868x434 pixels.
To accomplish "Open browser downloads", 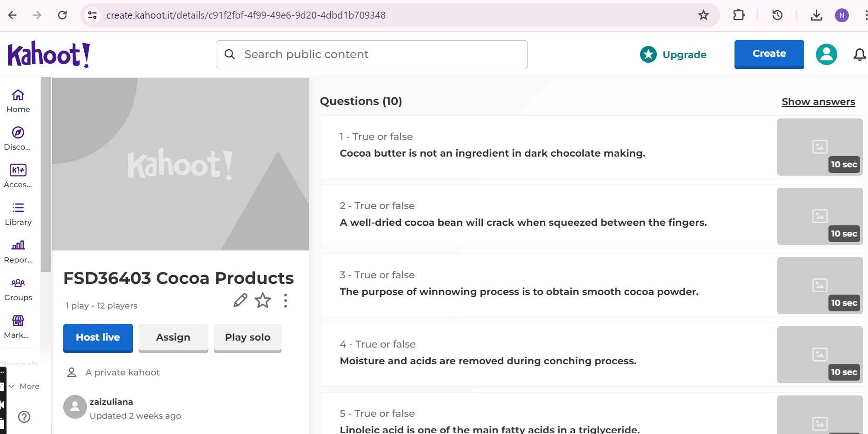I will click(x=816, y=15).
